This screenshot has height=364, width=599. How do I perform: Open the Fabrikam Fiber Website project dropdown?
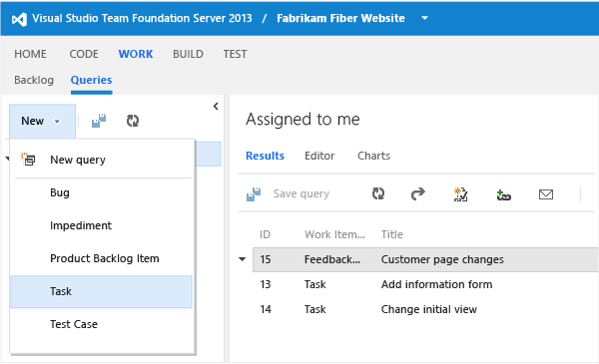point(424,18)
